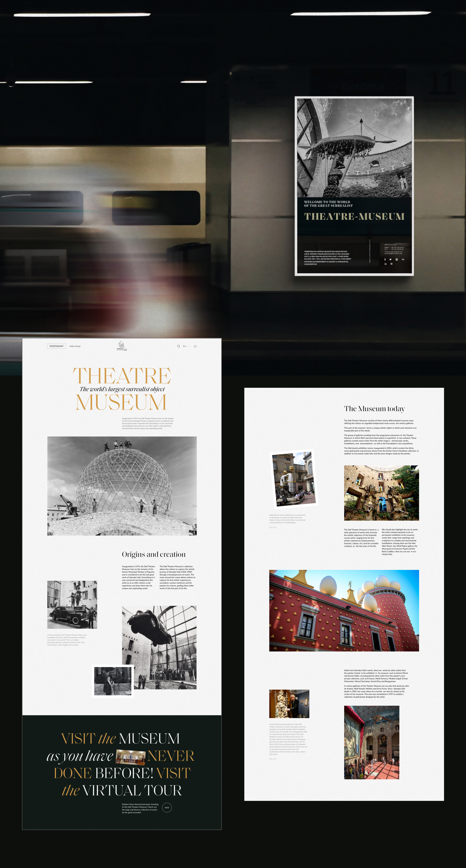The image size is (466, 868).
Task: Click the TICKETS&VISIT button
Action: 56,346
